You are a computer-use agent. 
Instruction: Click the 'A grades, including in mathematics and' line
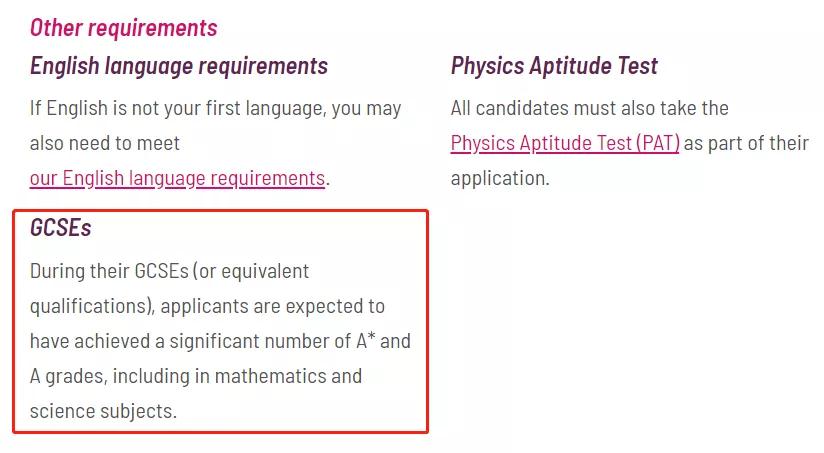[x=195, y=377]
